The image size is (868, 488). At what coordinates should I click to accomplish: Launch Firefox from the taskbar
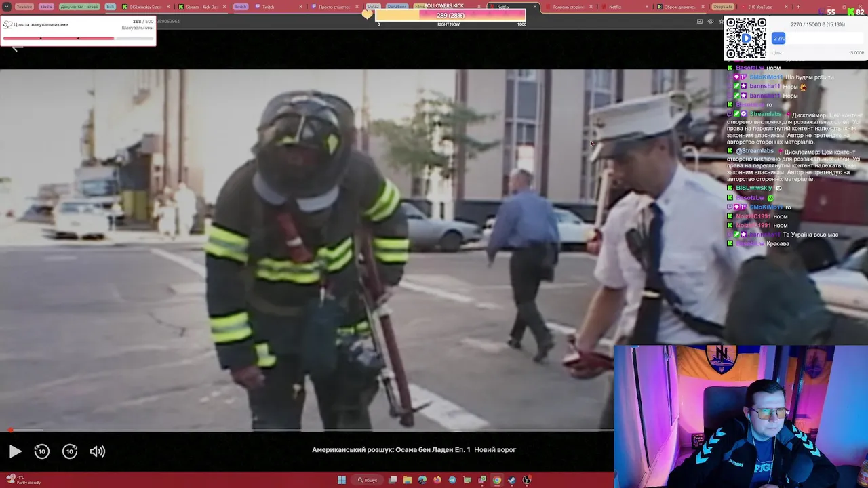tap(437, 480)
